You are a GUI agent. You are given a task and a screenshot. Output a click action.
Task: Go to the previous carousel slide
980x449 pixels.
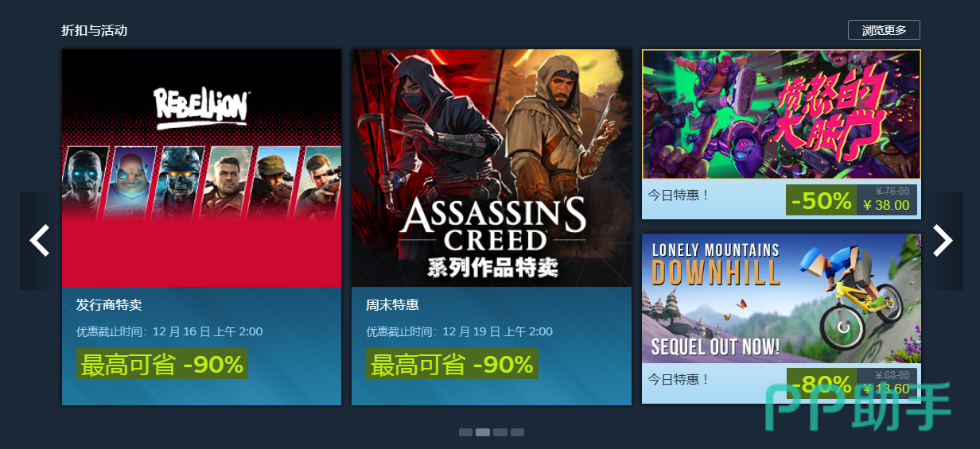tap(40, 241)
